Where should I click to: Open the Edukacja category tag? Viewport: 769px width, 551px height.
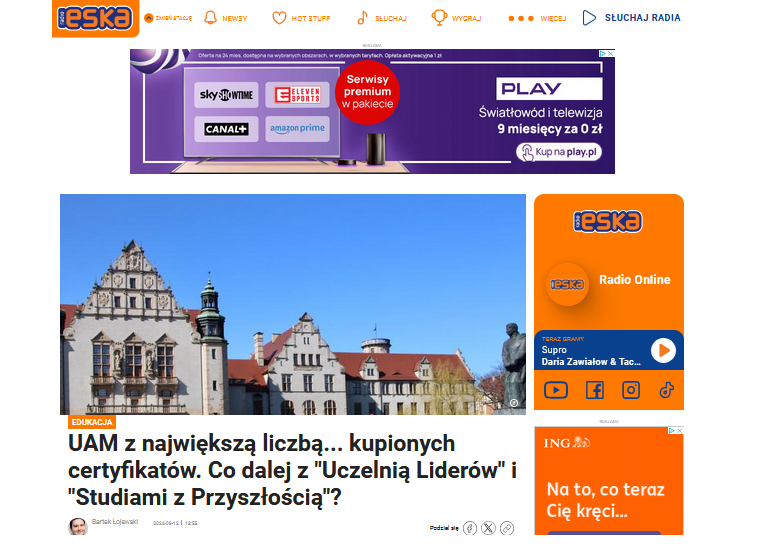92,422
